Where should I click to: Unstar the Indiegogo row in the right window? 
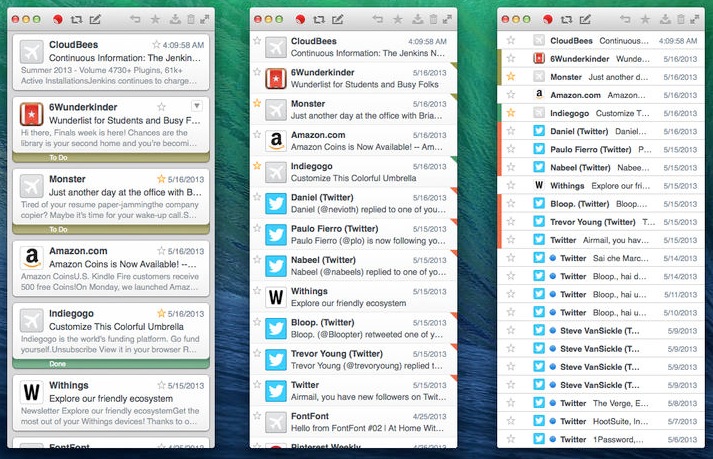coord(511,112)
